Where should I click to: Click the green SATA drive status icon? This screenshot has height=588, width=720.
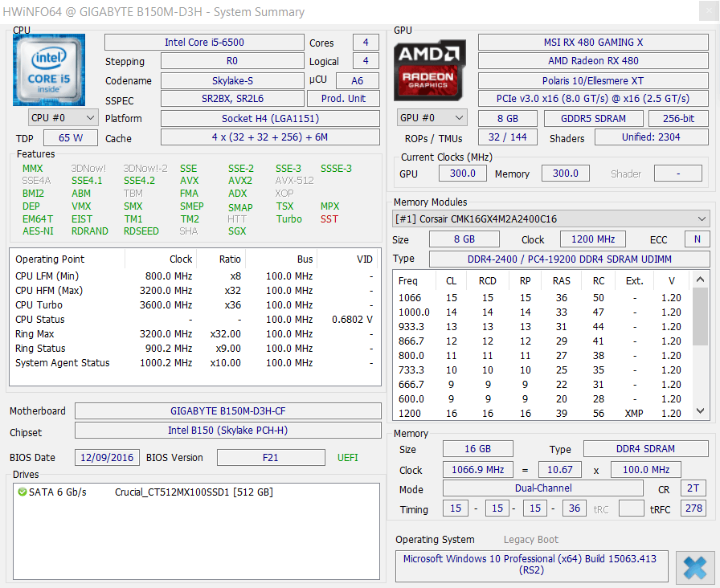pos(22,492)
